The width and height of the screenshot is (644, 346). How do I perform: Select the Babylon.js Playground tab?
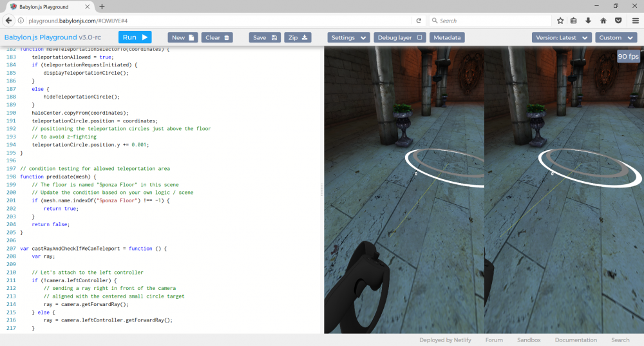tap(50, 7)
